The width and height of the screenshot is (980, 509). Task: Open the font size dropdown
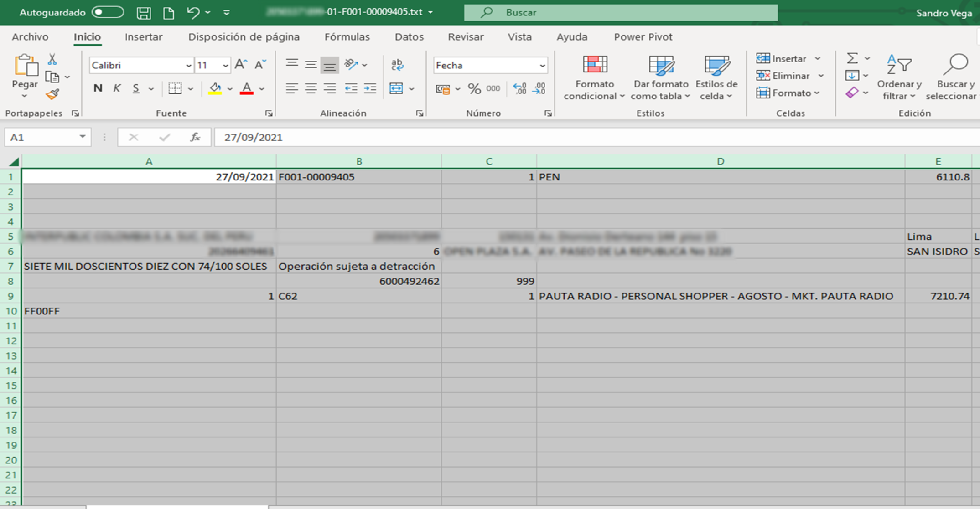225,66
